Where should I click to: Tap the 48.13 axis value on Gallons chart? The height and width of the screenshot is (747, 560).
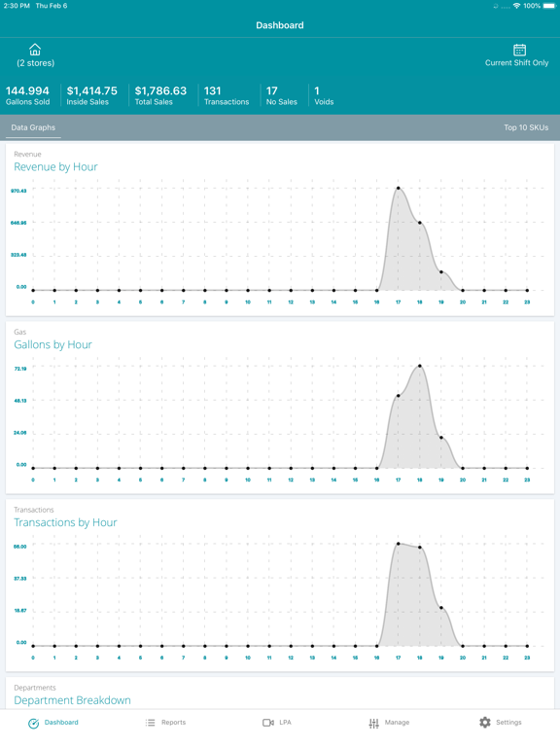pos(20,401)
